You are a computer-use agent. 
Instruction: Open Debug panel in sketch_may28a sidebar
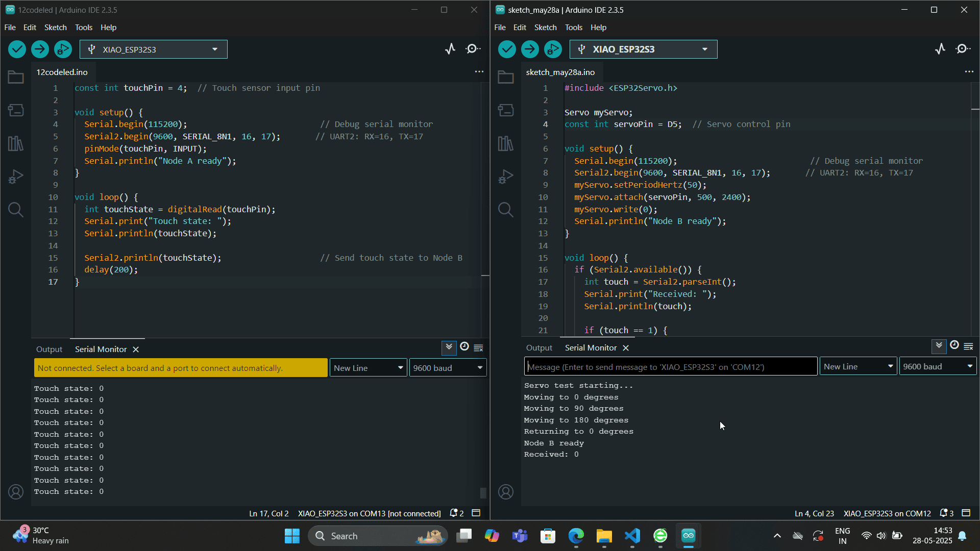pos(506,177)
